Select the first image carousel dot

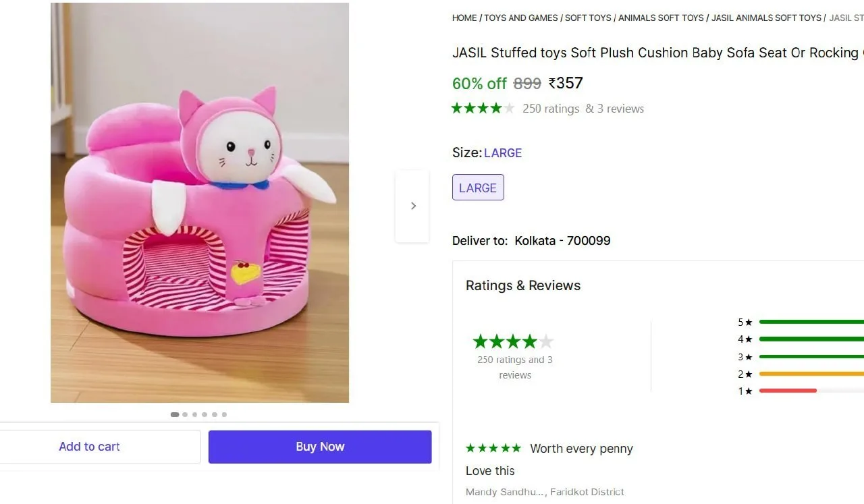coord(175,414)
